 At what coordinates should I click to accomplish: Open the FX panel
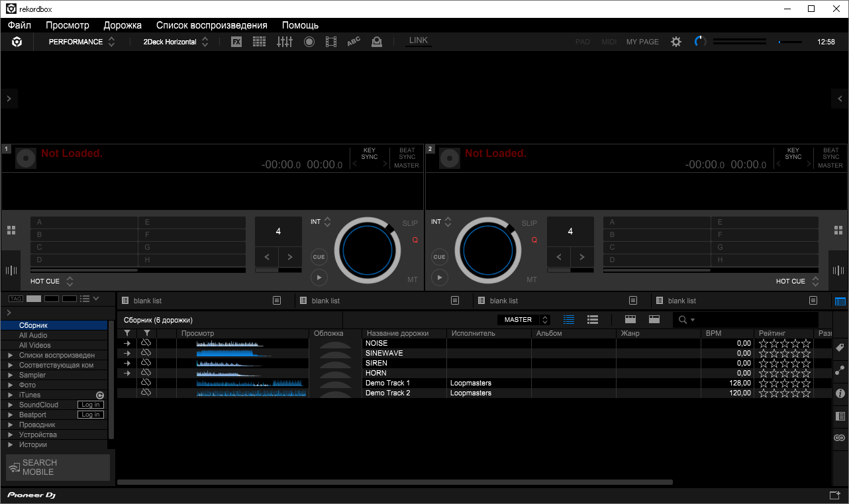pos(236,41)
